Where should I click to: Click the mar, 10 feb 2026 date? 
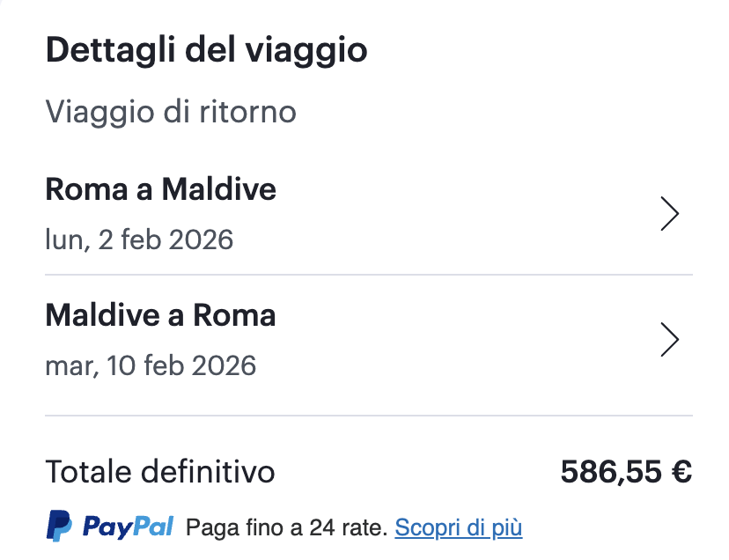point(151,365)
